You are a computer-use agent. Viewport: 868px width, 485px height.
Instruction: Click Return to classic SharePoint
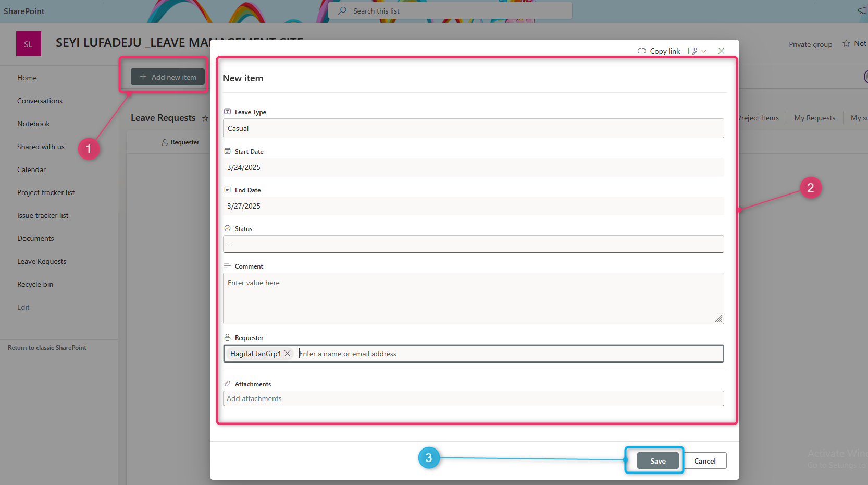click(47, 348)
